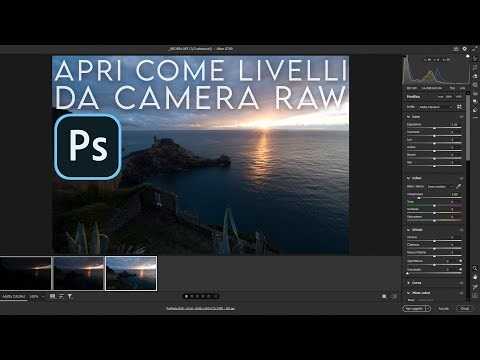Toggle full screen mode icon
The height and width of the screenshot is (360, 480).
pos(475,49)
